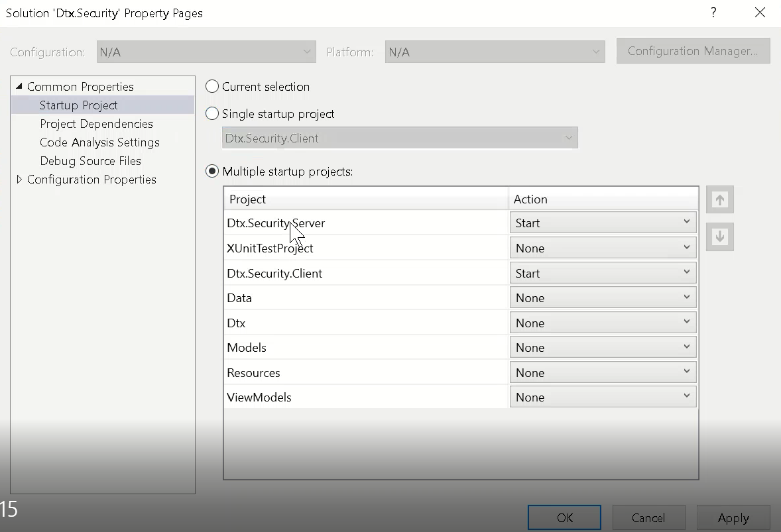Open the help question mark button
Image resolution: width=781 pixels, height=532 pixels.
click(x=714, y=13)
